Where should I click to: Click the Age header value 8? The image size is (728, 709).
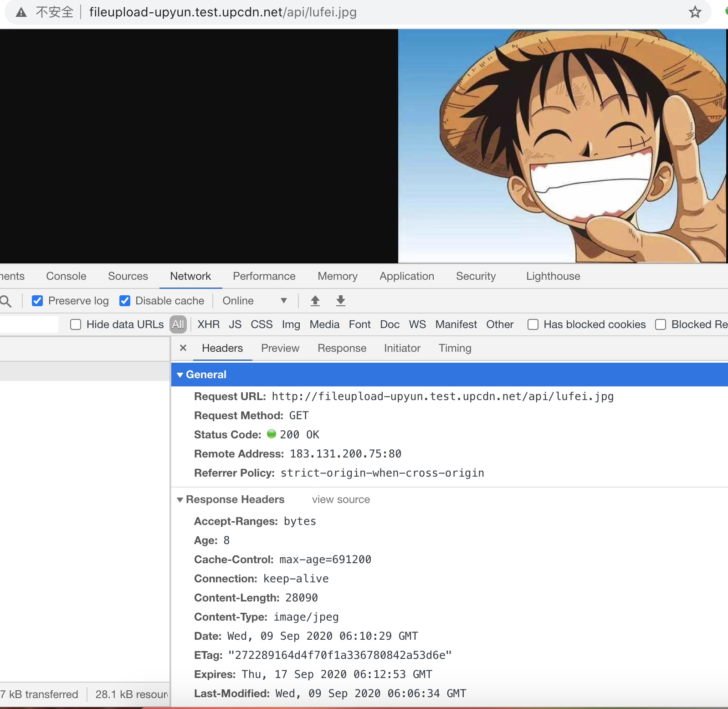[226, 540]
